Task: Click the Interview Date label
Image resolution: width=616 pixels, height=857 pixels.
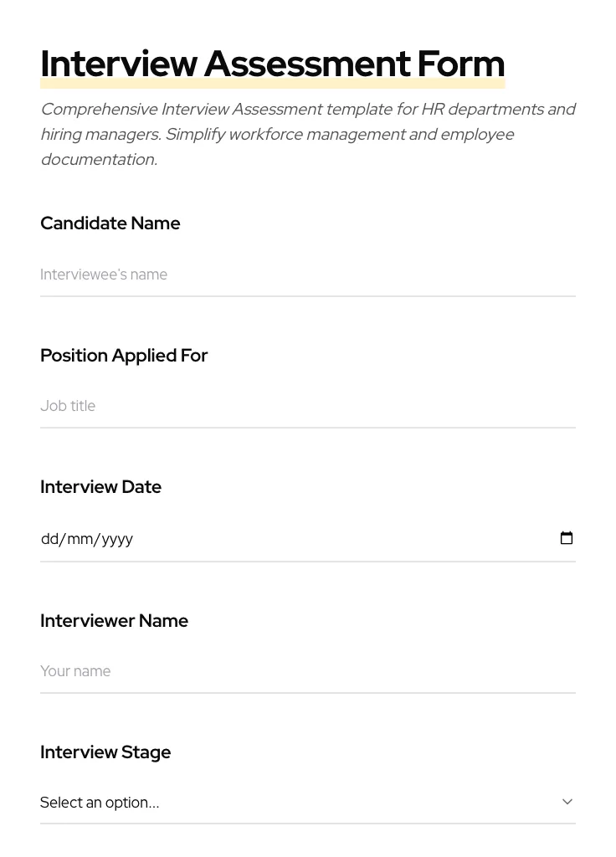Action: point(100,487)
